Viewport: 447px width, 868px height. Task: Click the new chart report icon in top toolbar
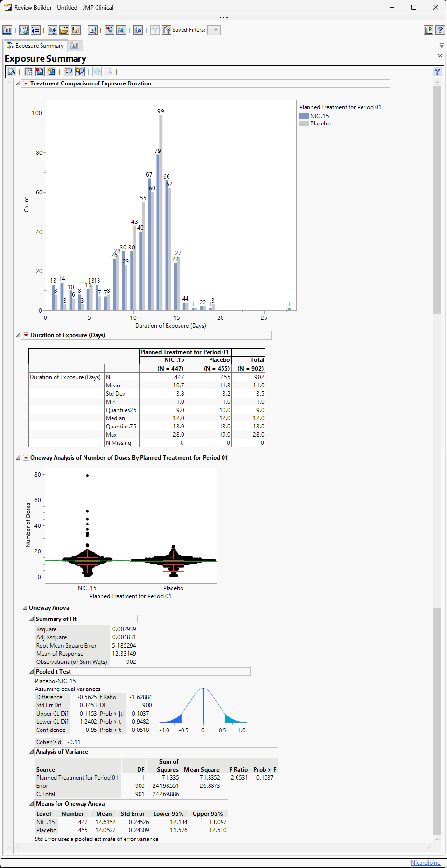(x=7, y=30)
